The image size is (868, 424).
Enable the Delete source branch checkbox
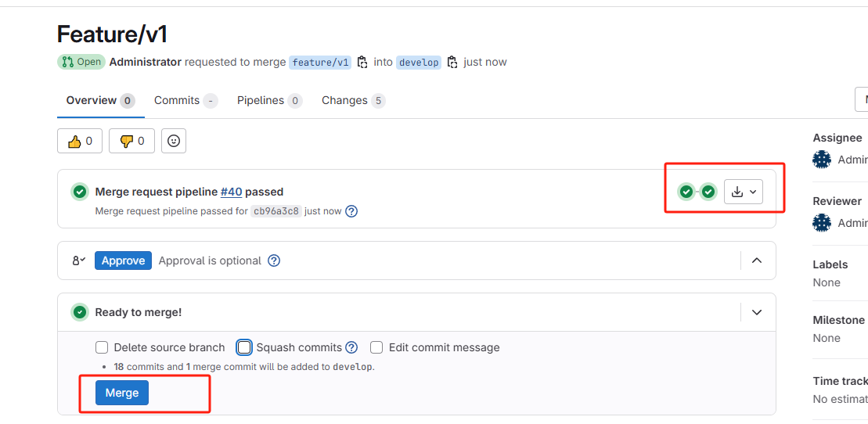[x=101, y=347]
